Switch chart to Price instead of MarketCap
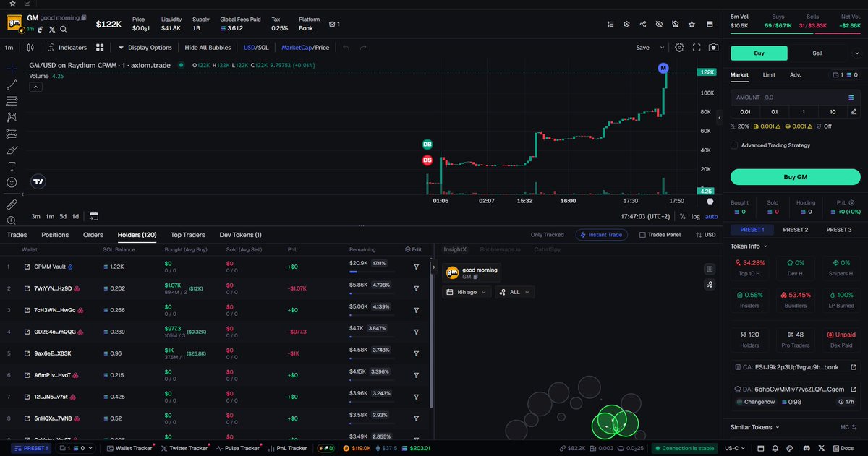 tap(323, 48)
